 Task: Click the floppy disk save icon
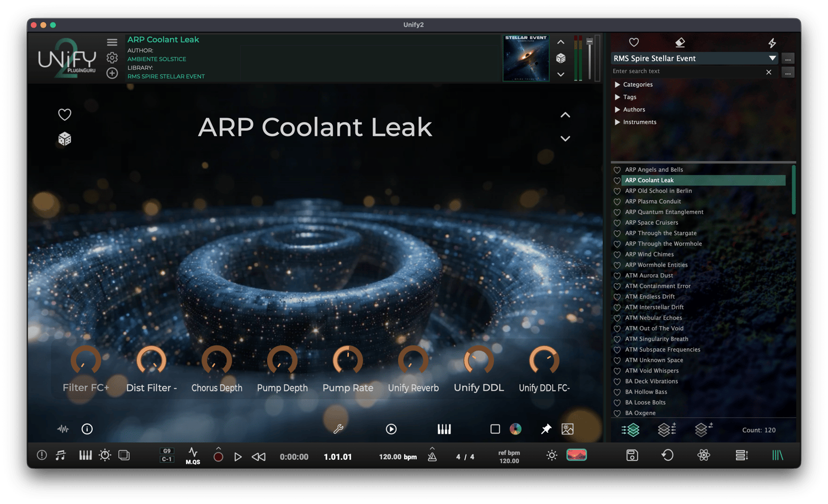point(632,455)
